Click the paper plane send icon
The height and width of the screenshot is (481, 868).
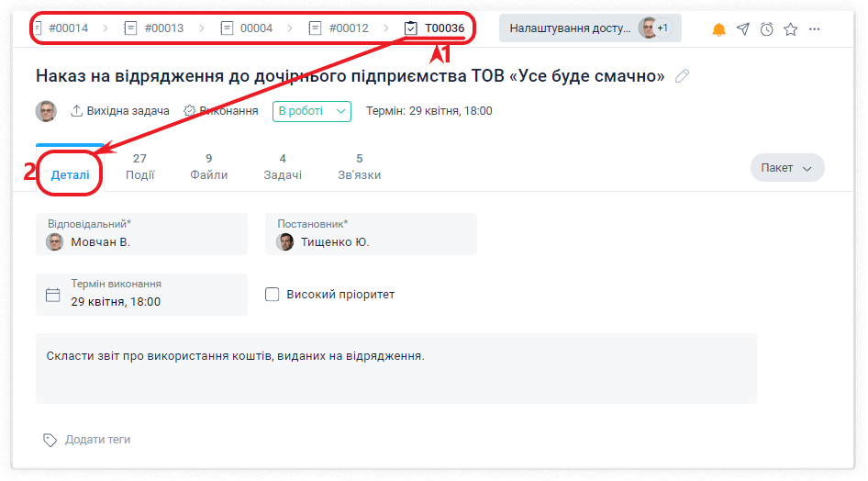coord(743,29)
